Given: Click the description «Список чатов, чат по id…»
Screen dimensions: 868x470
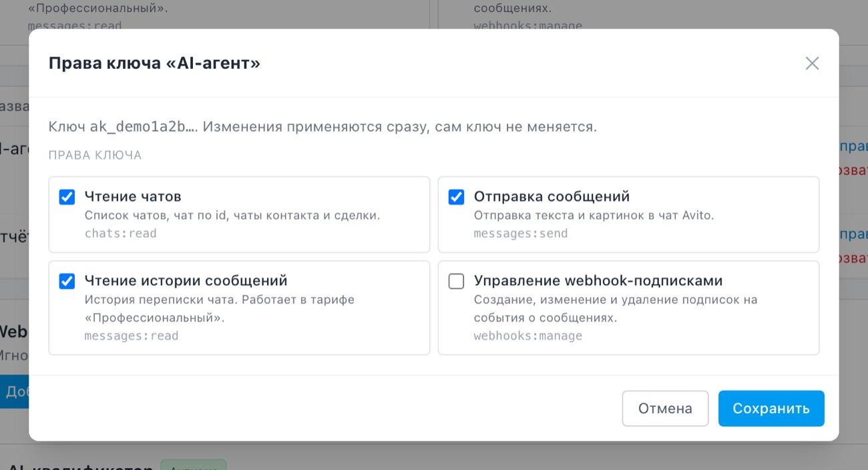Looking at the screenshot, I should click(232, 216).
